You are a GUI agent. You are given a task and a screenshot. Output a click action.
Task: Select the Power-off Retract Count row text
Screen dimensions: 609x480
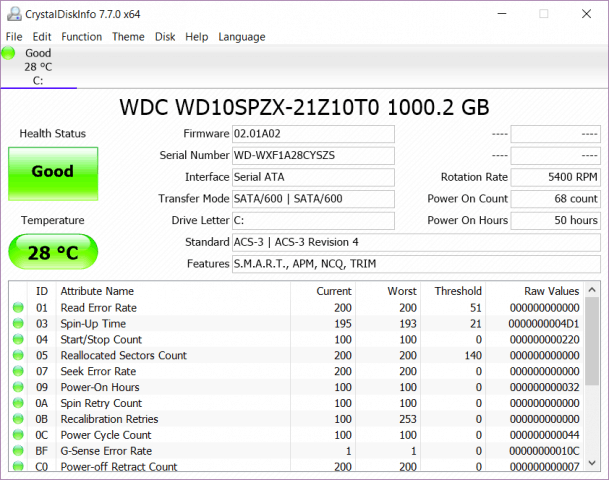click(x=119, y=466)
